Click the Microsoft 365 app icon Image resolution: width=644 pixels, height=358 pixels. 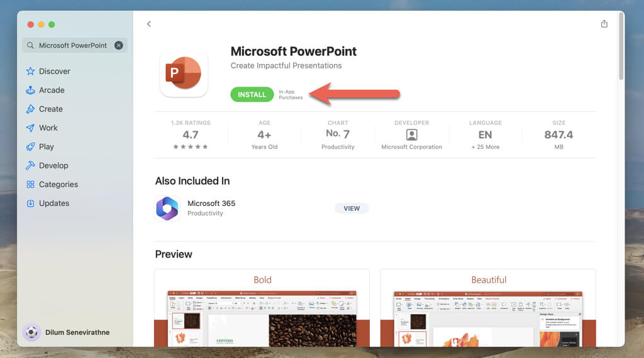[167, 209]
